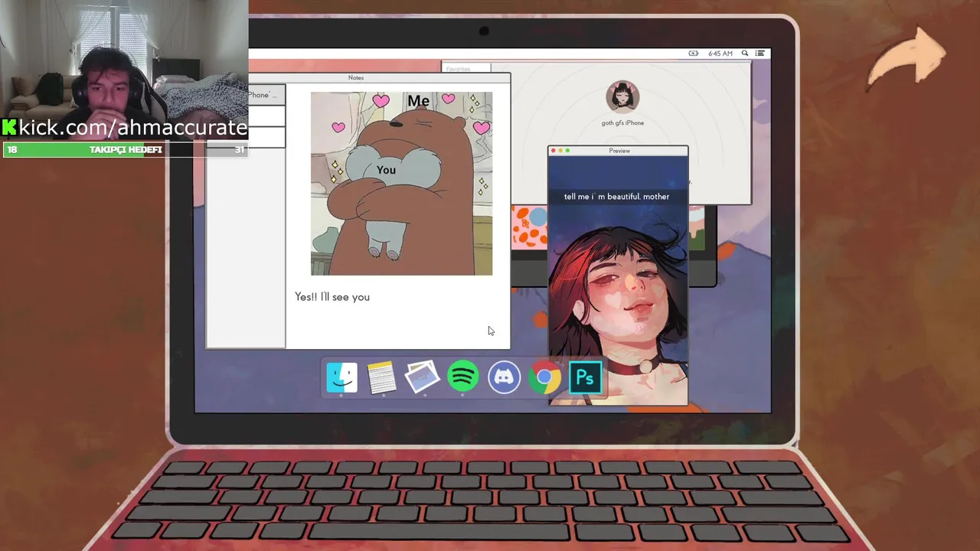980x551 pixels.
Task: Open Spotify in the dock
Action: pyautogui.click(x=463, y=377)
